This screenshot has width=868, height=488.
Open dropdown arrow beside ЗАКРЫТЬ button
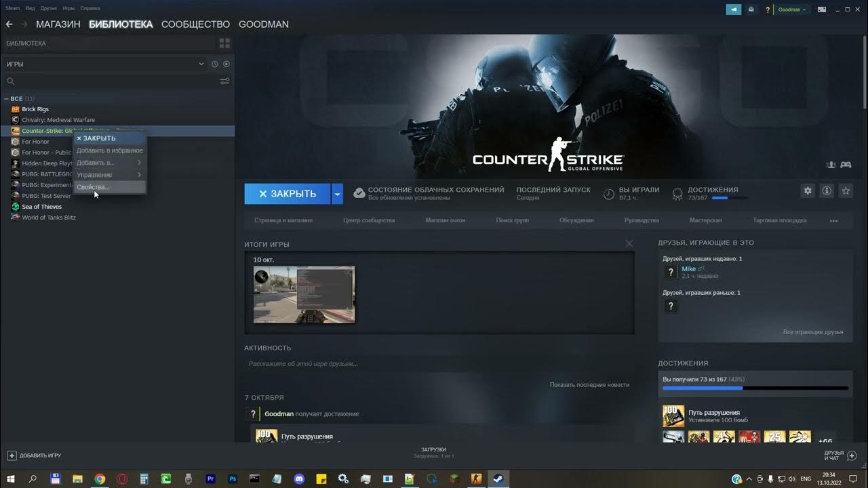tap(337, 194)
